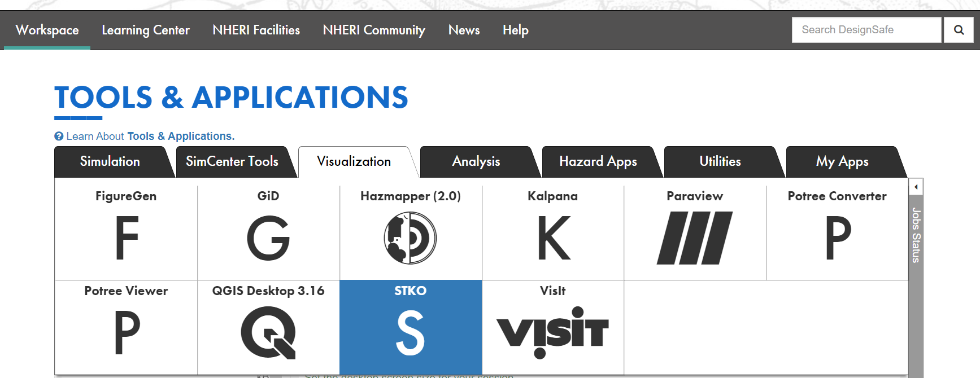Open the VisIt application logo
This screenshot has height=378, width=980.
(x=553, y=332)
